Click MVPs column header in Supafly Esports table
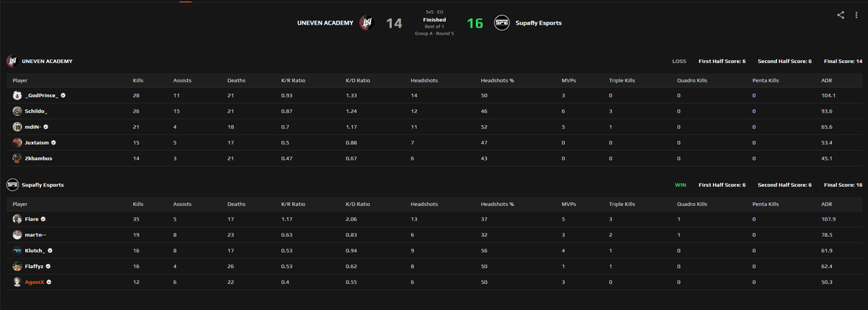The width and height of the screenshot is (868, 310). (x=569, y=204)
